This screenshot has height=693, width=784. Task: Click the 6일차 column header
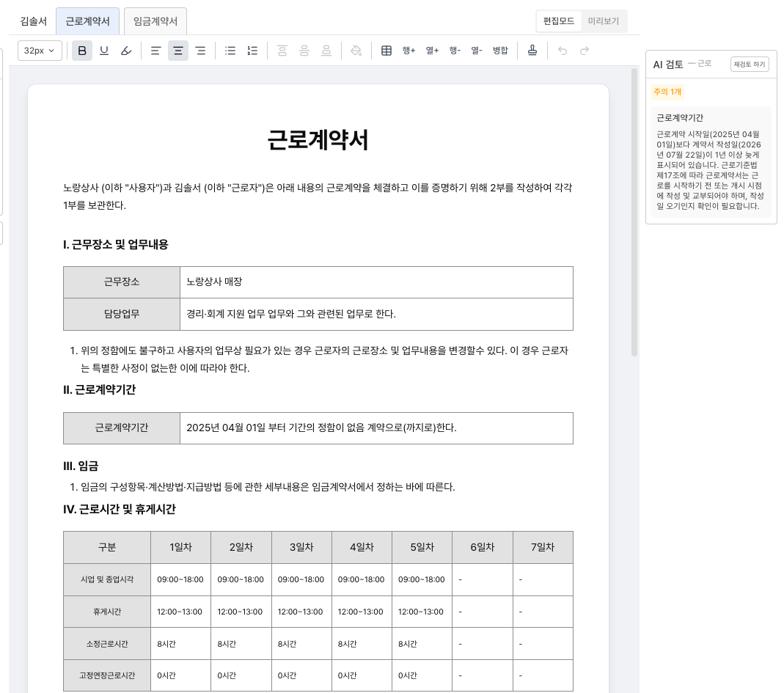[x=483, y=547]
